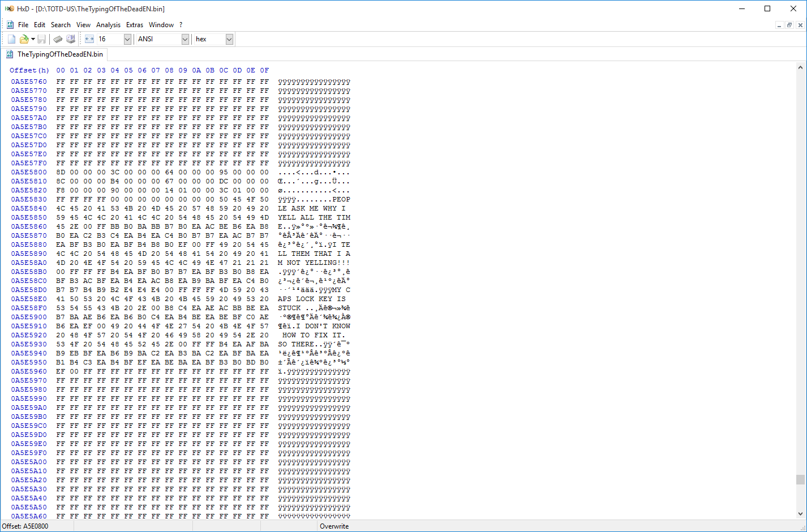
Task: Click offset row 0A5E5830
Action: [29, 199]
